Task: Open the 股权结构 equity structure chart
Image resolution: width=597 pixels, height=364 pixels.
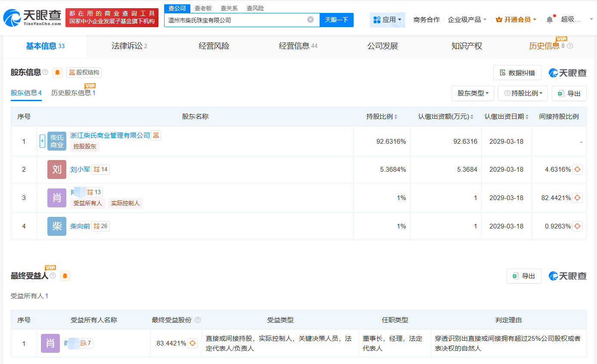Action: pyautogui.click(x=84, y=72)
